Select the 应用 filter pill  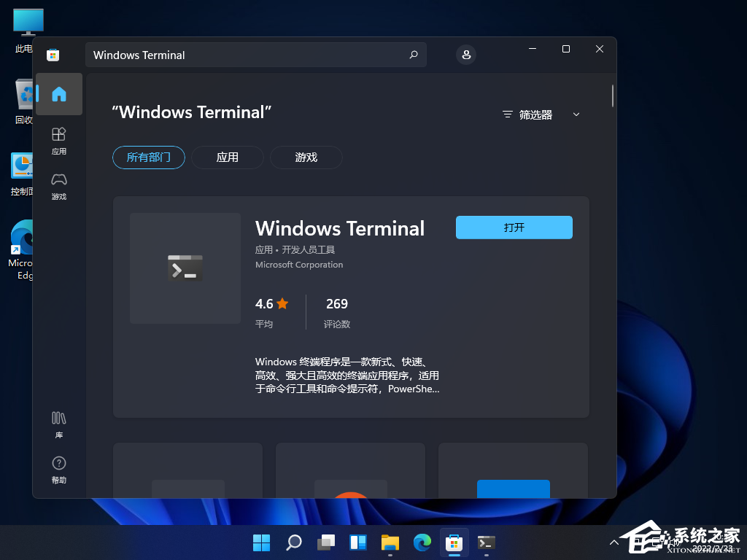click(227, 157)
